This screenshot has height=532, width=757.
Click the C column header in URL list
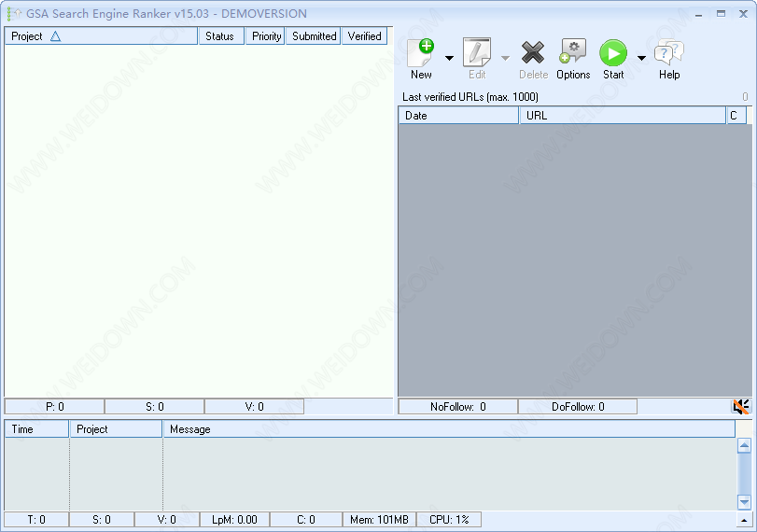[736, 116]
